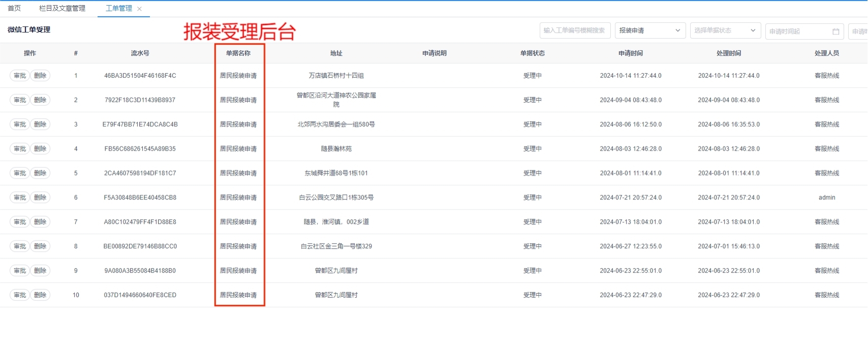Open the 报装申请 type dropdown

[x=649, y=31]
